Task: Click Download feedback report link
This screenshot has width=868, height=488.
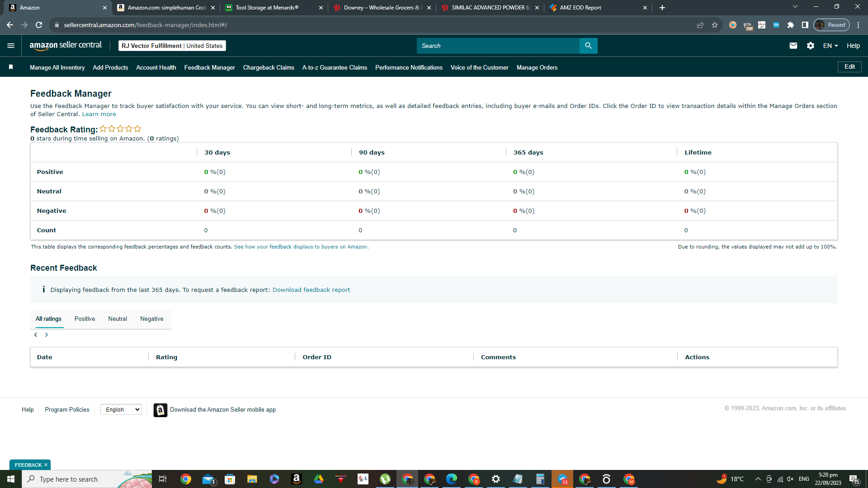Action: [x=311, y=290]
